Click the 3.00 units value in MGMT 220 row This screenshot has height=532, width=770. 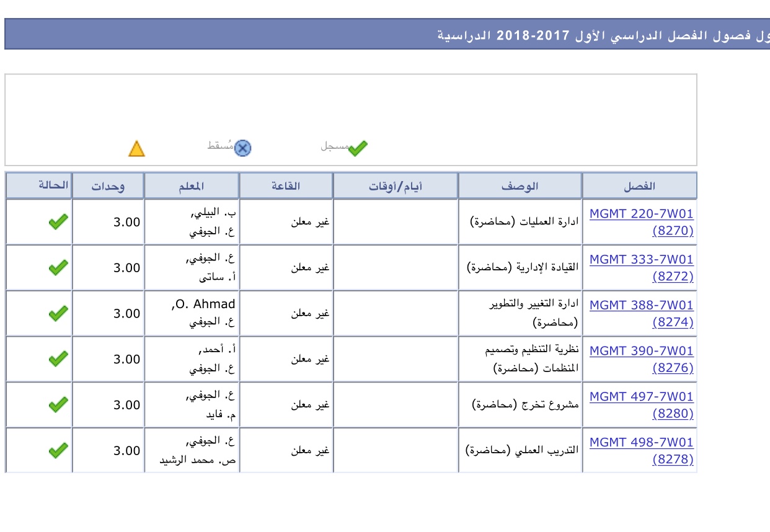click(x=126, y=222)
